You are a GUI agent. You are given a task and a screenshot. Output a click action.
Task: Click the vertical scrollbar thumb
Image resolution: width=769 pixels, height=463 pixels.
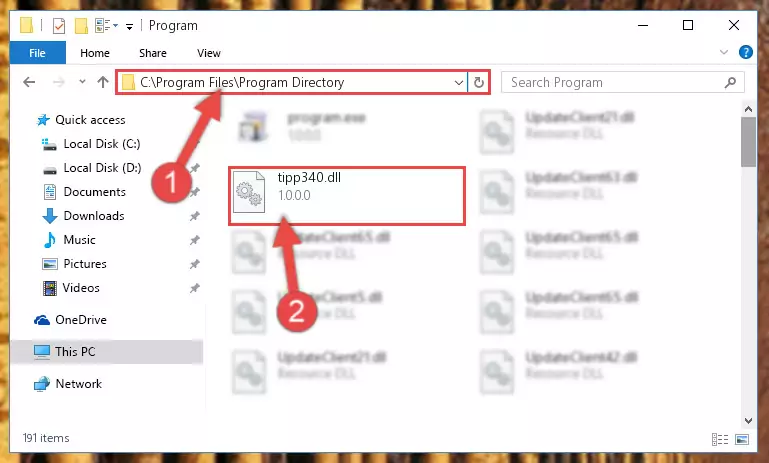click(x=748, y=142)
